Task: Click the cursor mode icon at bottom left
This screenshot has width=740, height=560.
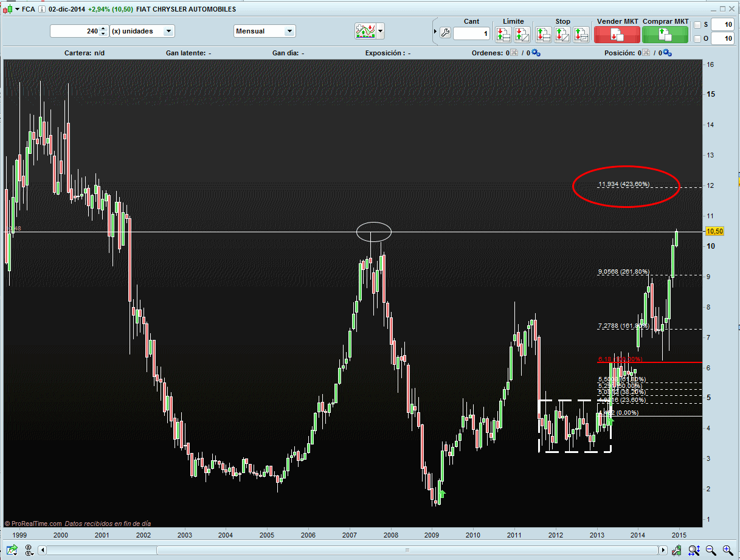Action: pos(28,550)
